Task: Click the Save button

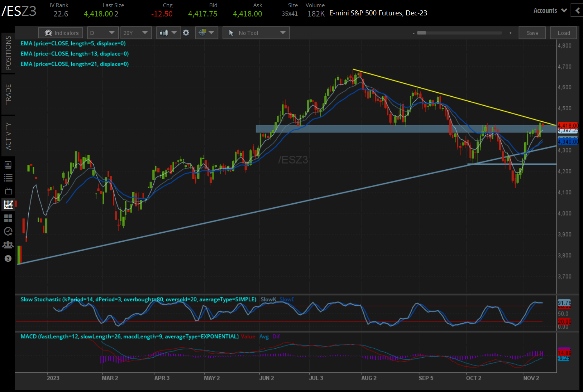Action: pos(532,33)
